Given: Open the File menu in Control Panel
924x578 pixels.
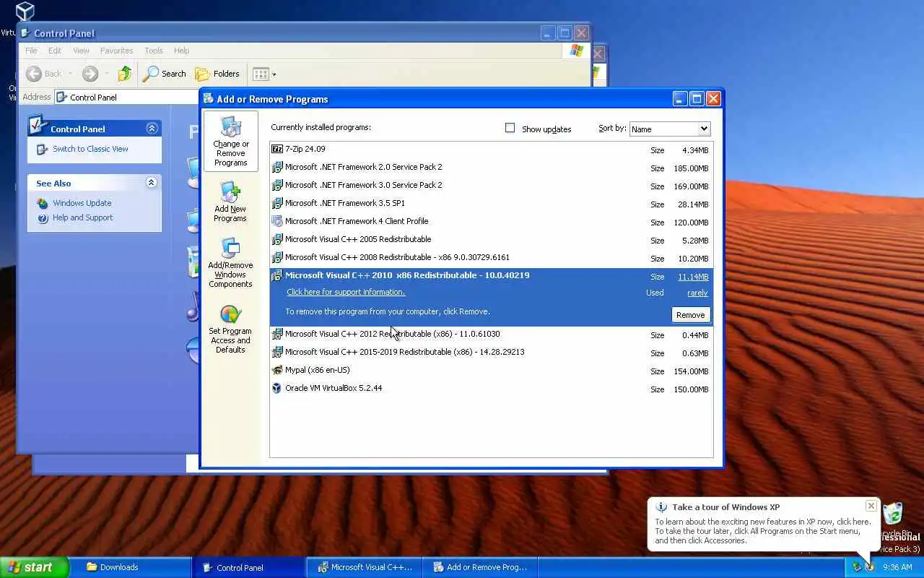Looking at the screenshot, I should [x=31, y=51].
